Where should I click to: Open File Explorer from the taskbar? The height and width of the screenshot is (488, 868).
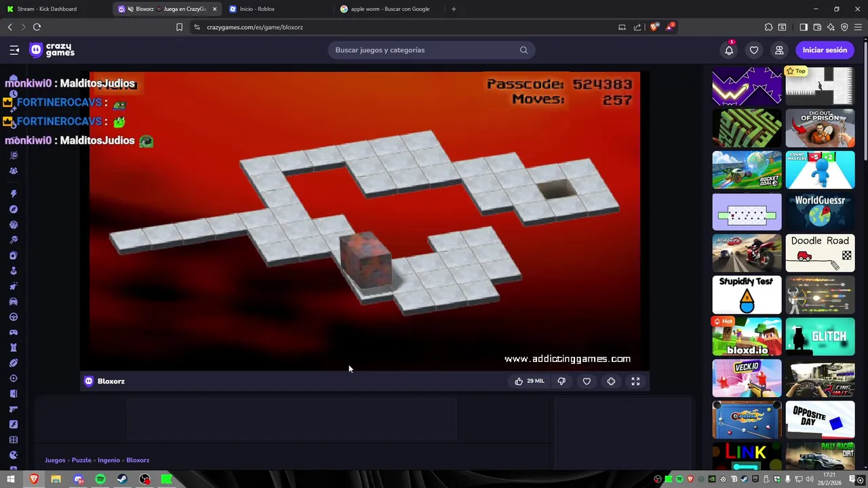56,479
